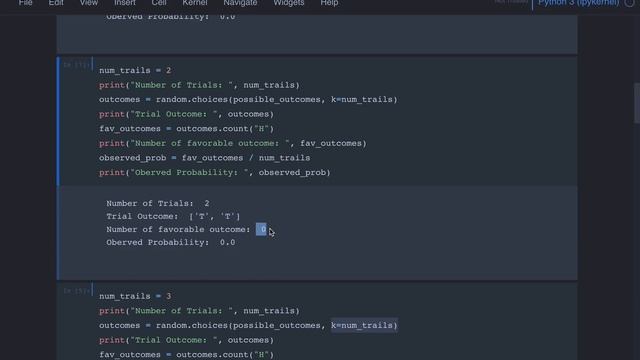640x360 pixels.
Task: Click 'Number of Trials' print line in num_trails = 2 cell
Action: tap(199, 85)
